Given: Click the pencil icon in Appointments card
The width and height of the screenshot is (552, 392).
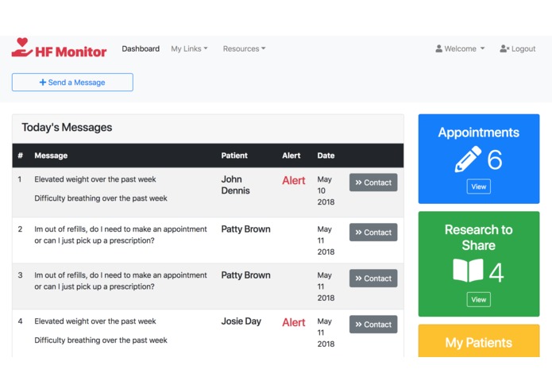Looking at the screenshot, I should [x=468, y=159].
